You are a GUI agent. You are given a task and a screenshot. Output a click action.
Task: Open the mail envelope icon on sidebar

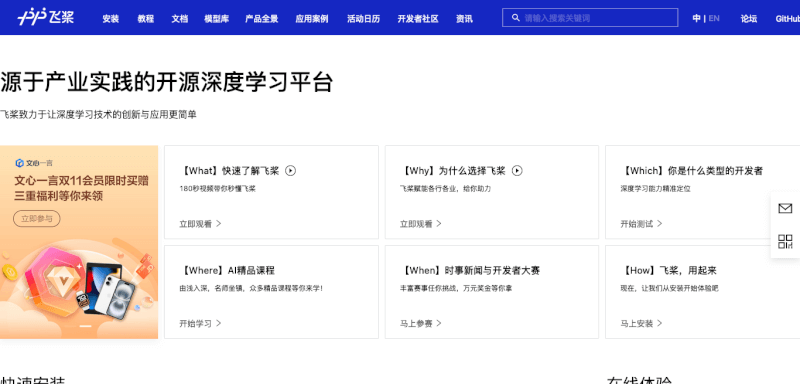coord(785,208)
